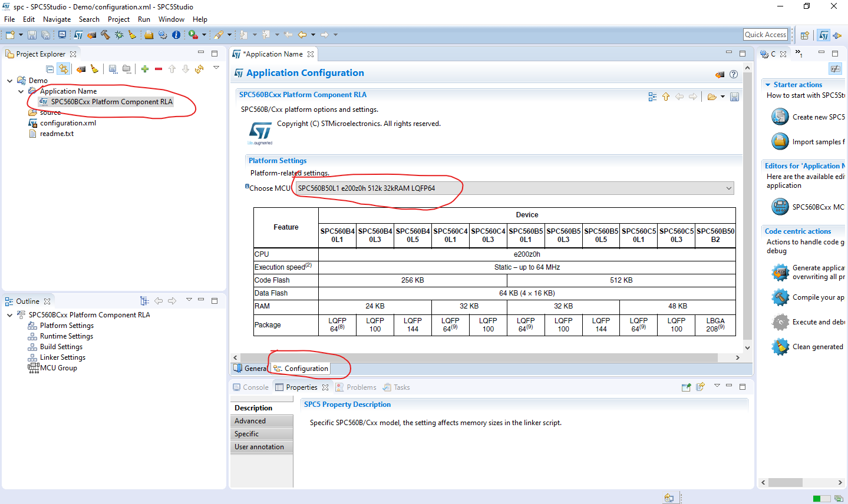This screenshot has width=848, height=504.
Task: Open dropdown arrow next to New toolbar button
Action: click(x=21, y=35)
